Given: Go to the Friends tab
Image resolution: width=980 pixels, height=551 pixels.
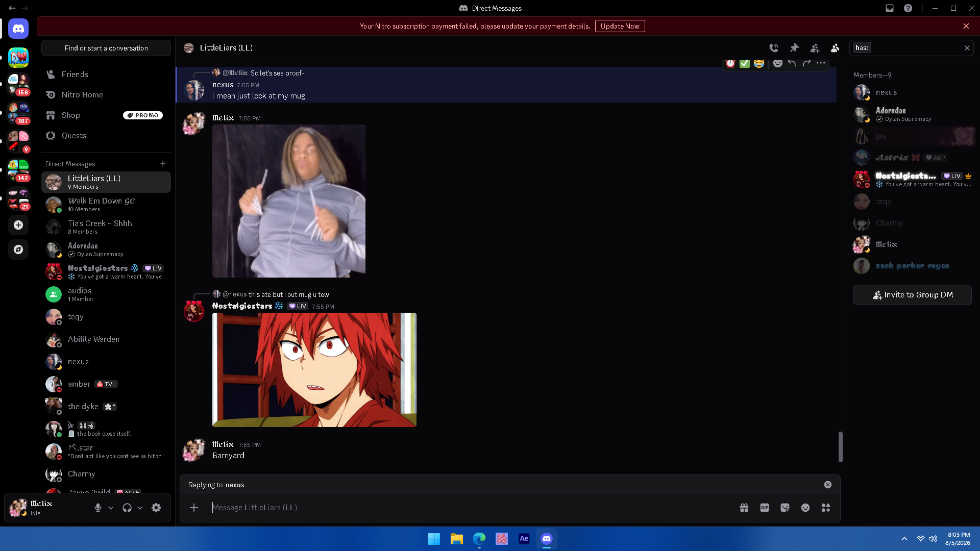Looking at the screenshot, I should click(x=106, y=74).
